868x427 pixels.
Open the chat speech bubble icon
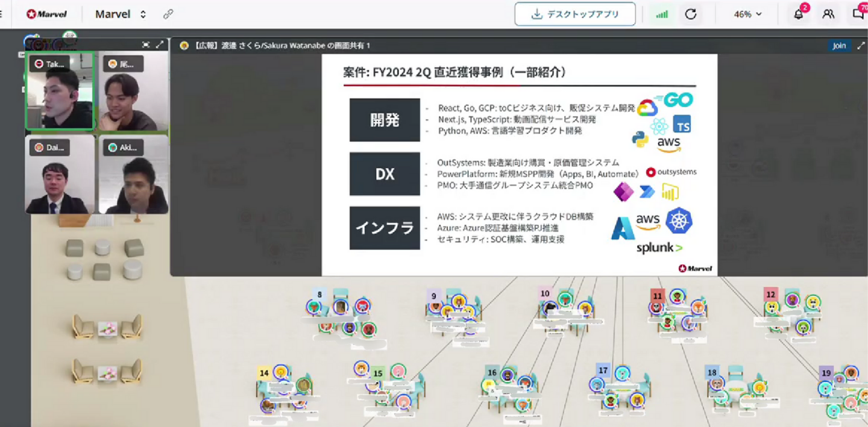pos(858,14)
